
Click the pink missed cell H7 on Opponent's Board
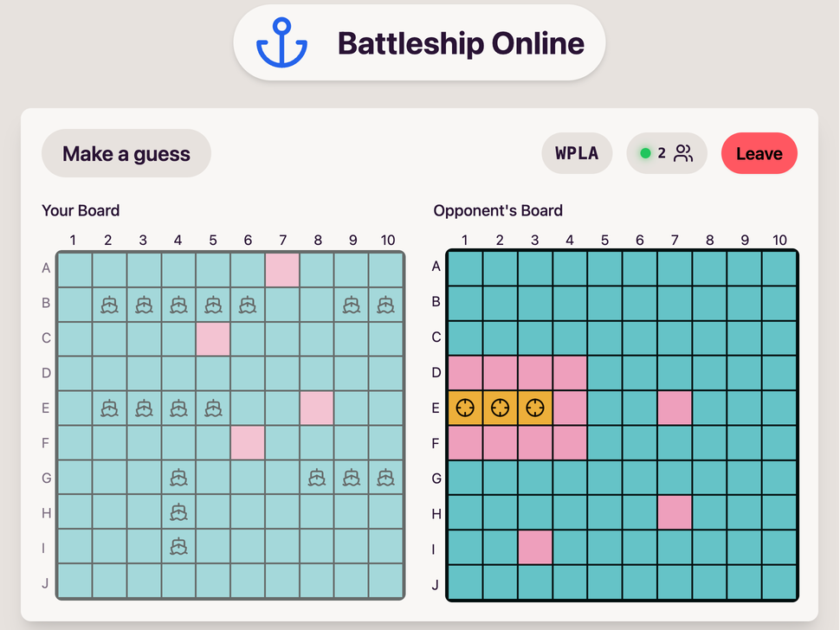pos(675,512)
